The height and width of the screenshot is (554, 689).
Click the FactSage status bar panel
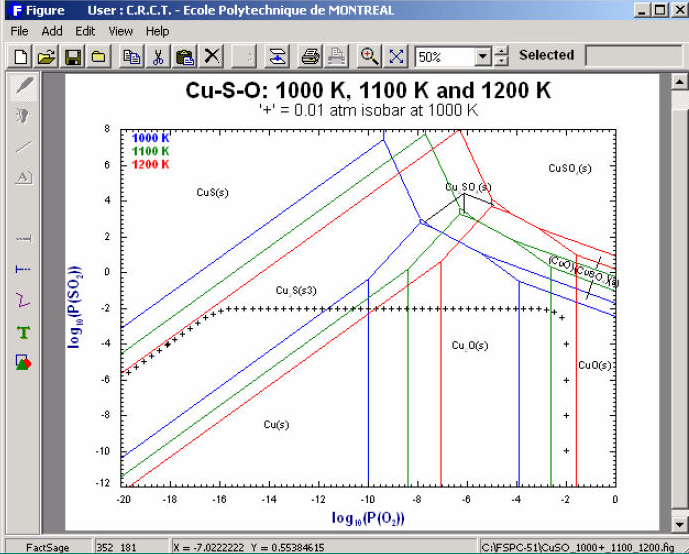[47, 547]
